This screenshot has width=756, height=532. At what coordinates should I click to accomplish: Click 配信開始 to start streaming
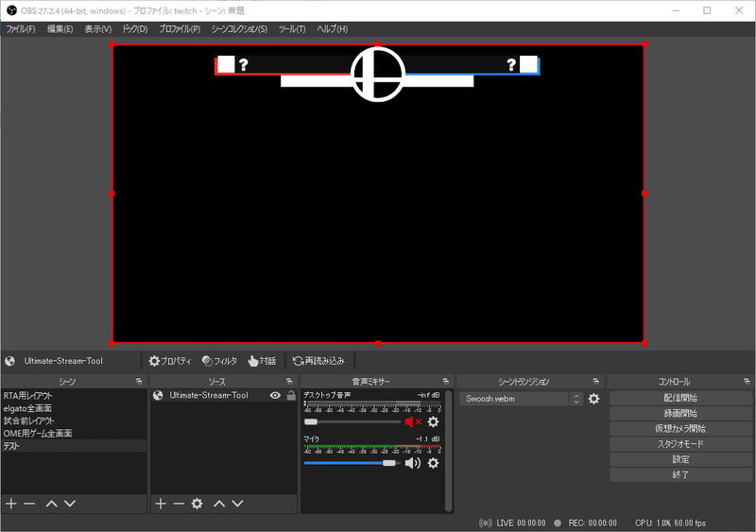tap(680, 398)
